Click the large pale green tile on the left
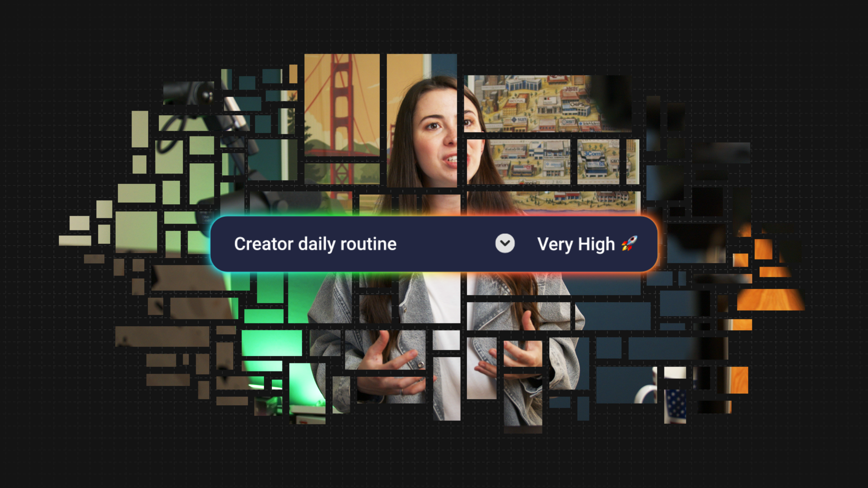 (x=136, y=231)
